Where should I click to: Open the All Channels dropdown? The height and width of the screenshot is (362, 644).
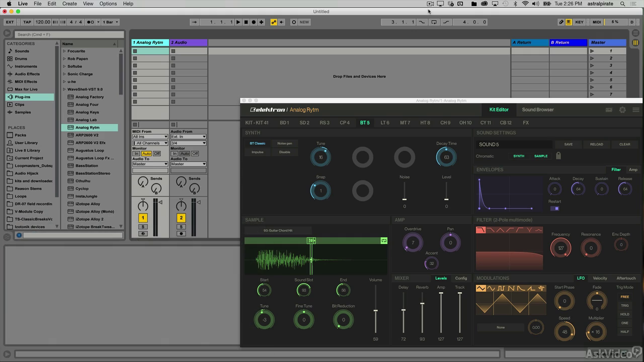point(150,143)
